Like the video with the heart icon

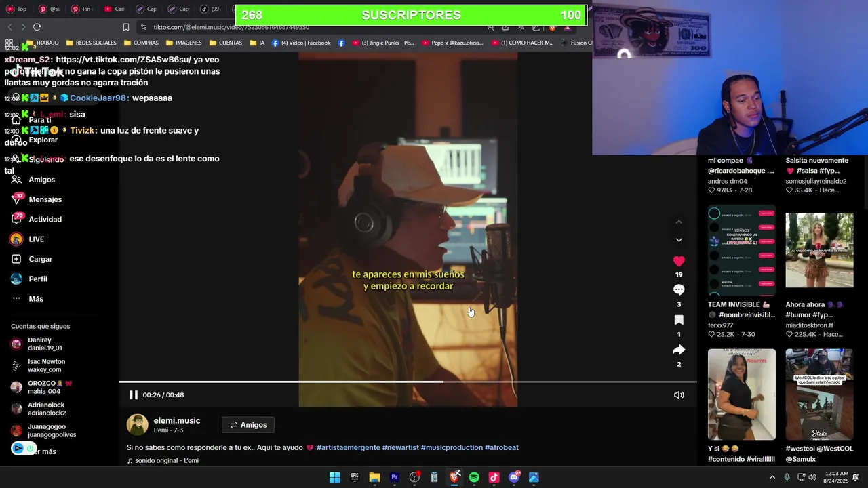[x=679, y=261]
